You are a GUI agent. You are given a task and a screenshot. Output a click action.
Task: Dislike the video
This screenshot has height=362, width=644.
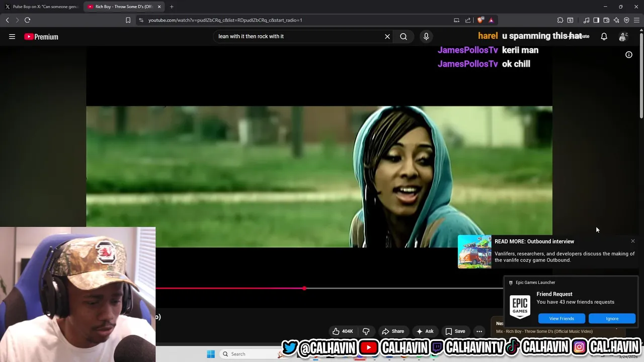click(366, 331)
